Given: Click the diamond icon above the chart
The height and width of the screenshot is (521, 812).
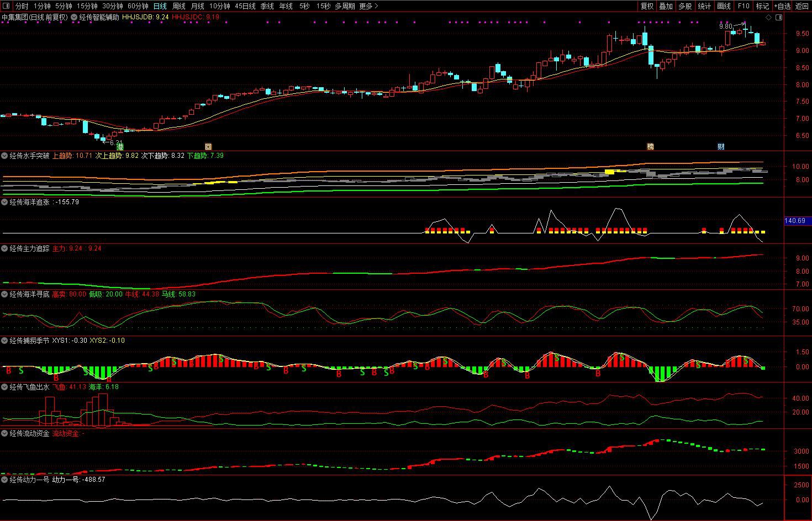Looking at the screenshot, I should [768, 18].
